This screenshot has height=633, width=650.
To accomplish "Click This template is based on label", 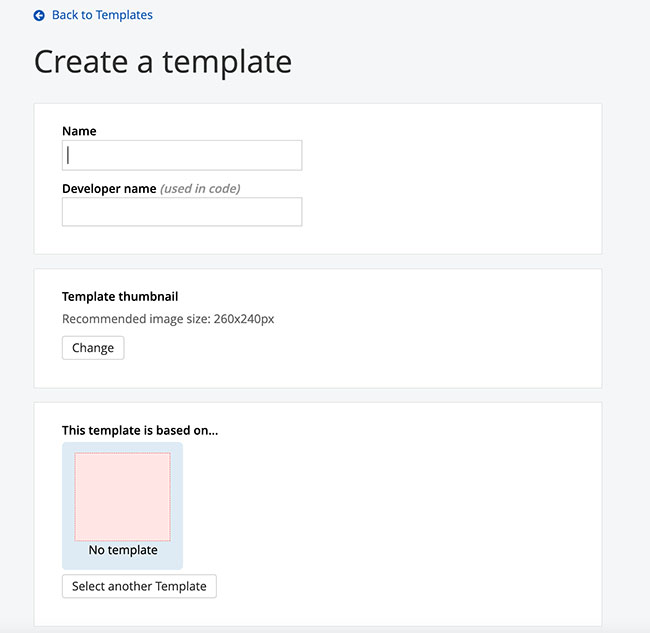I will click(x=140, y=430).
